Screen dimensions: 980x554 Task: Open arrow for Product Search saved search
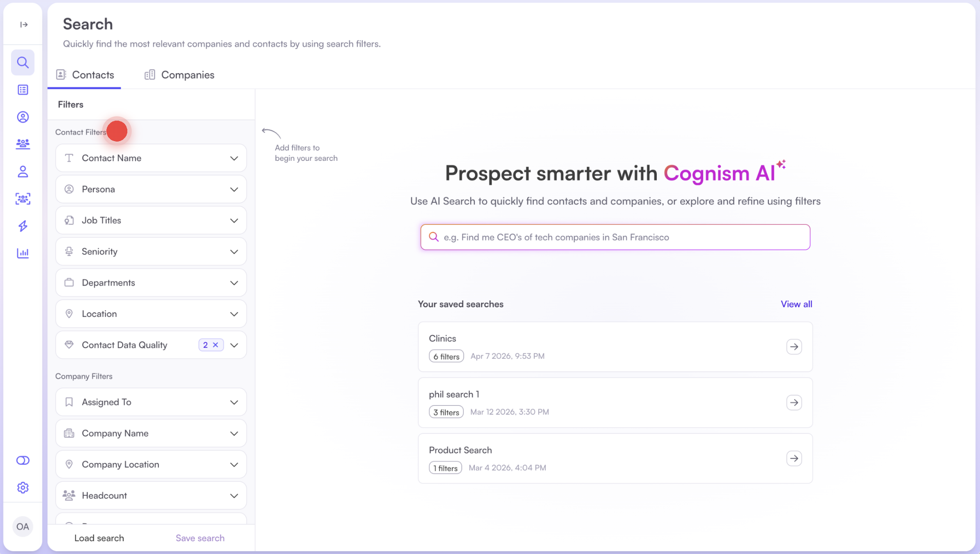794,458
